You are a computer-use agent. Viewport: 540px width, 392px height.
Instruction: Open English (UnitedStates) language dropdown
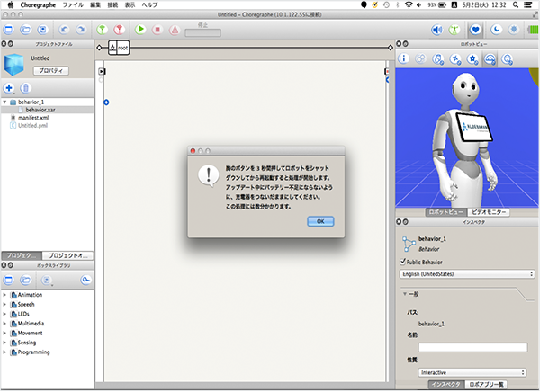(x=467, y=274)
